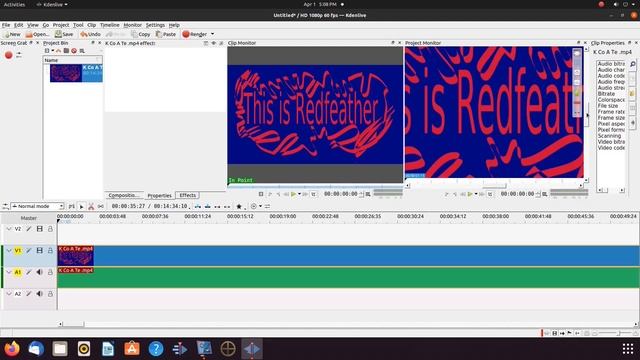Click the insert clip zone icon in the timeline toolbar
Image resolution: width=640 pixels, height=360 pixels.
pyautogui.click(x=198, y=207)
